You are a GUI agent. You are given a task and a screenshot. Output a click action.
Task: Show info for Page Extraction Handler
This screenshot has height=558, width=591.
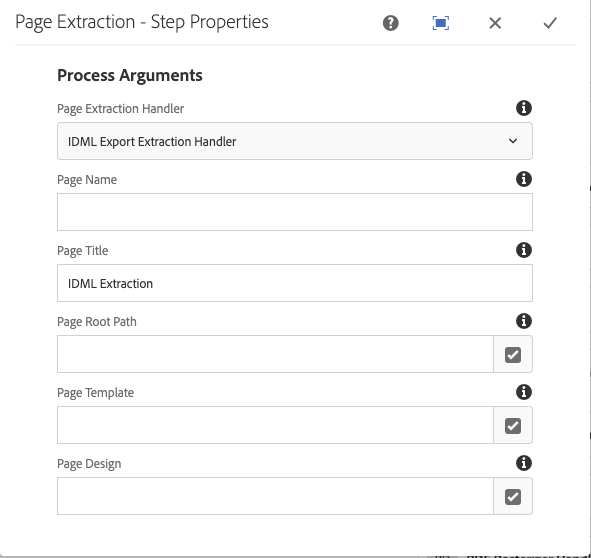pos(524,108)
